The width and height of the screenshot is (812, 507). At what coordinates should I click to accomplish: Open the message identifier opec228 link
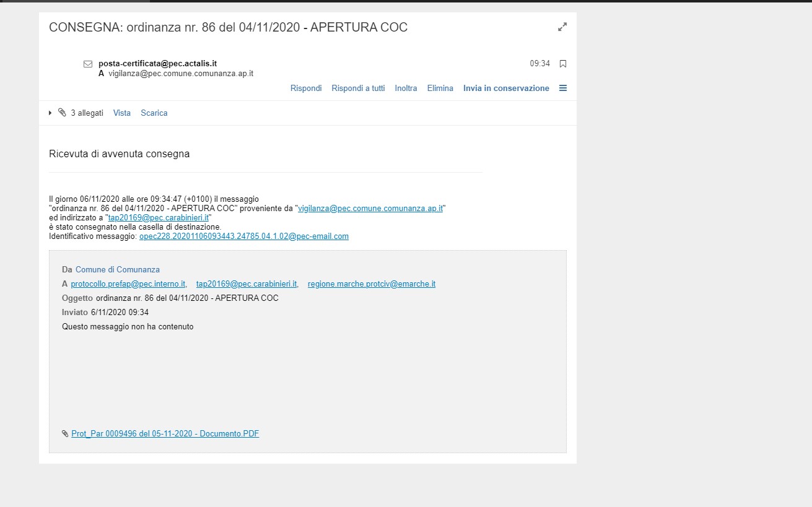pyautogui.click(x=243, y=236)
